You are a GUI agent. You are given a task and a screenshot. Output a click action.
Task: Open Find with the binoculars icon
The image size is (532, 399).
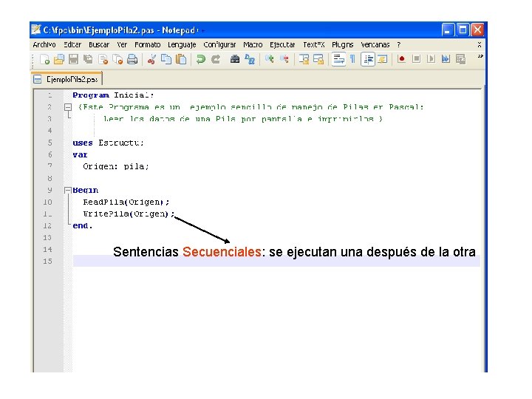[x=235, y=59]
